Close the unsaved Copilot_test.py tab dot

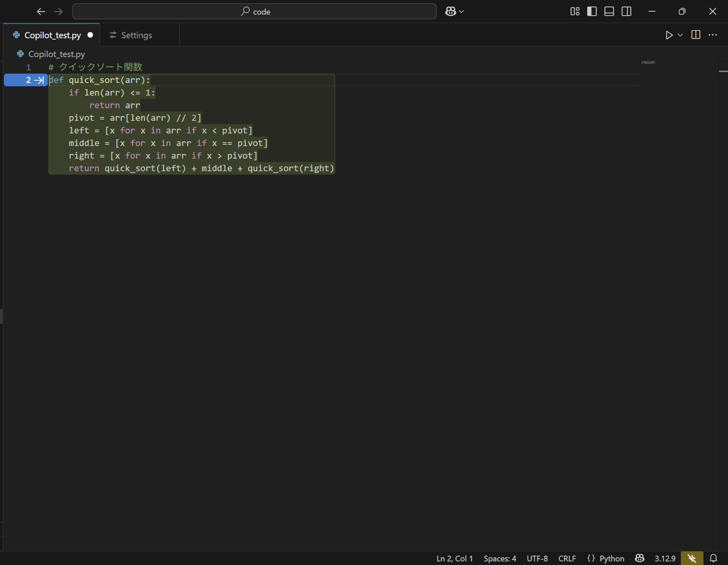[x=90, y=35]
